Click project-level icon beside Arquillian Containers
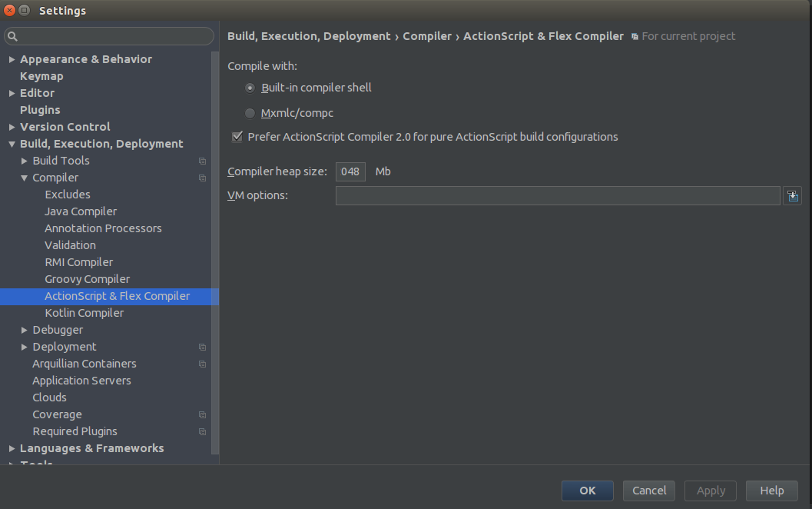 (203, 364)
